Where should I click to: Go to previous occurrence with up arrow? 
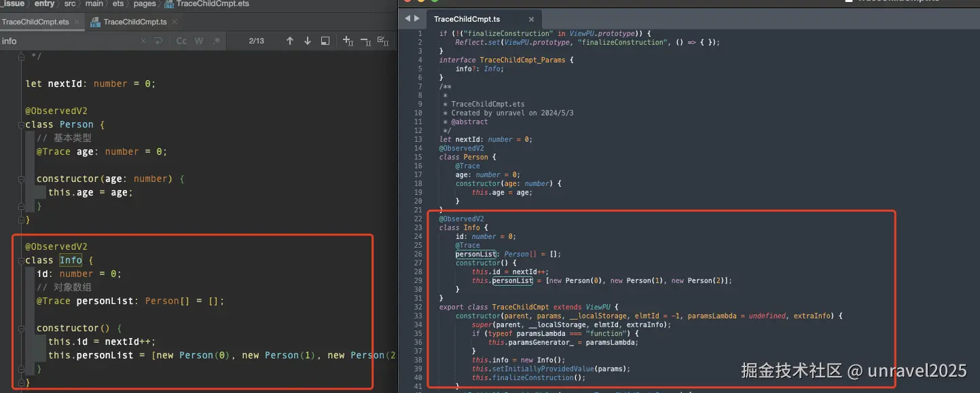(x=290, y=41)
